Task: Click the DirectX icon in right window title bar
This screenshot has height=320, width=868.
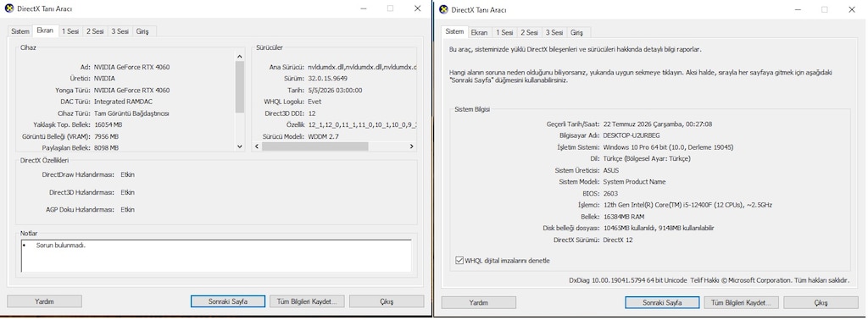Action: point(443,9)
